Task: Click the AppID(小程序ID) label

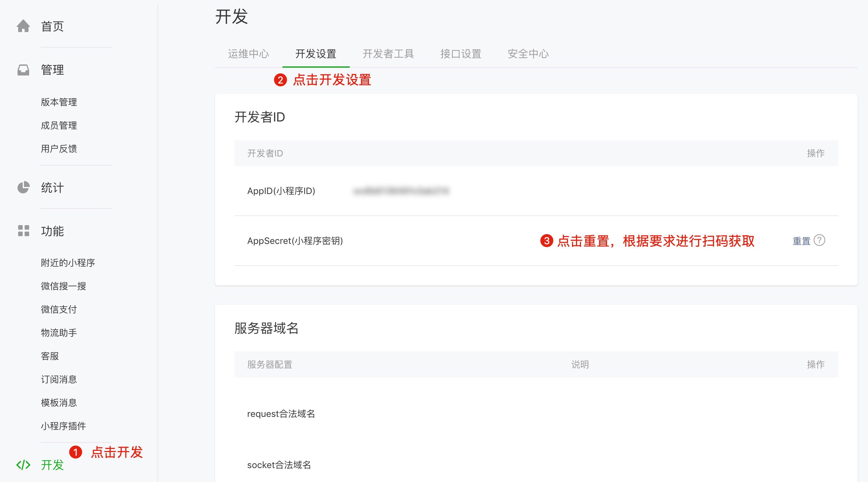Action: [x=281, y=191]
